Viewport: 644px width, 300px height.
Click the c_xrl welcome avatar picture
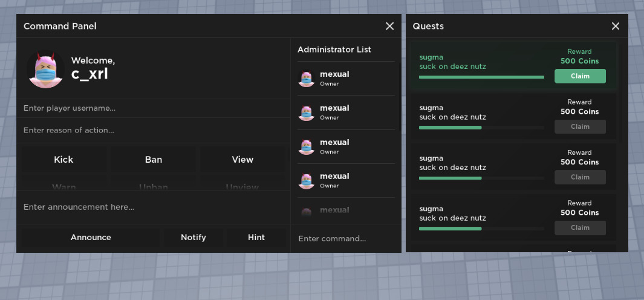(45, 69)
